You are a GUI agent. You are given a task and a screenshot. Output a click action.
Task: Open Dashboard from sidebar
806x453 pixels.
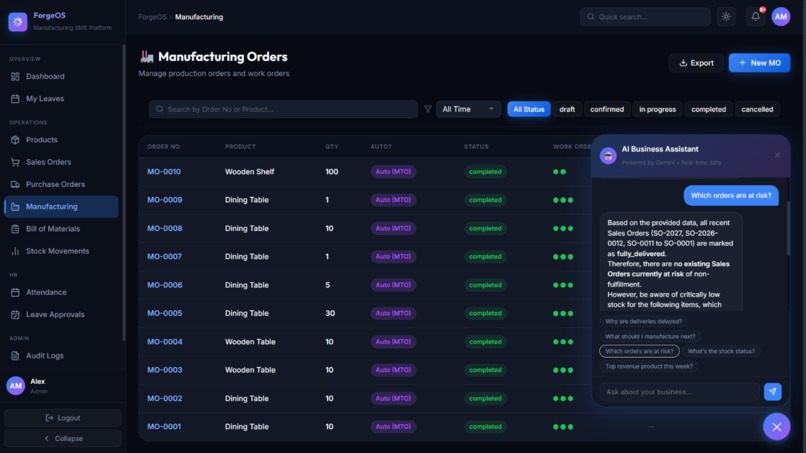(62, 76)
